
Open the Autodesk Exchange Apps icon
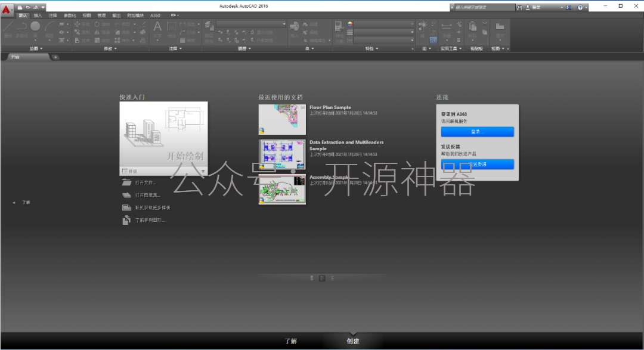click(569, 7)
